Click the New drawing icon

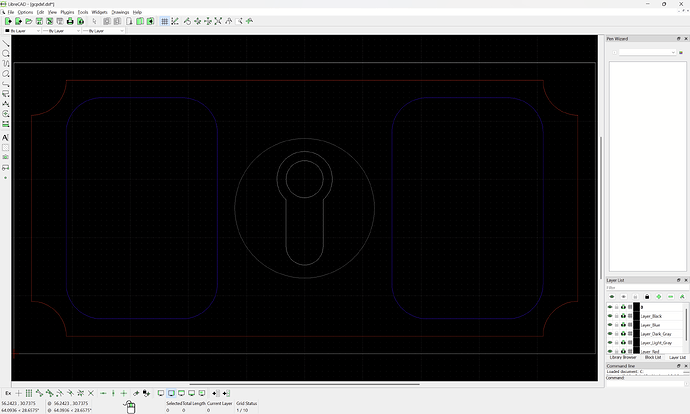point(8,21)
